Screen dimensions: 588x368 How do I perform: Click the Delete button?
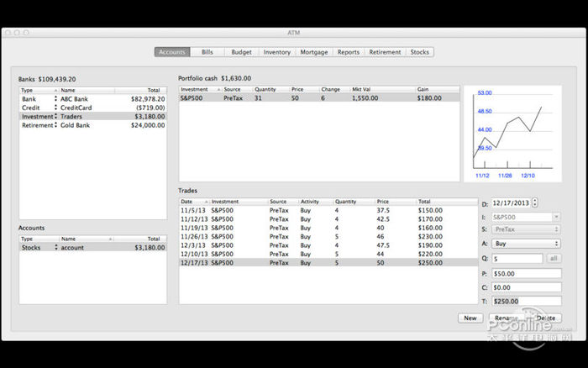546,318
